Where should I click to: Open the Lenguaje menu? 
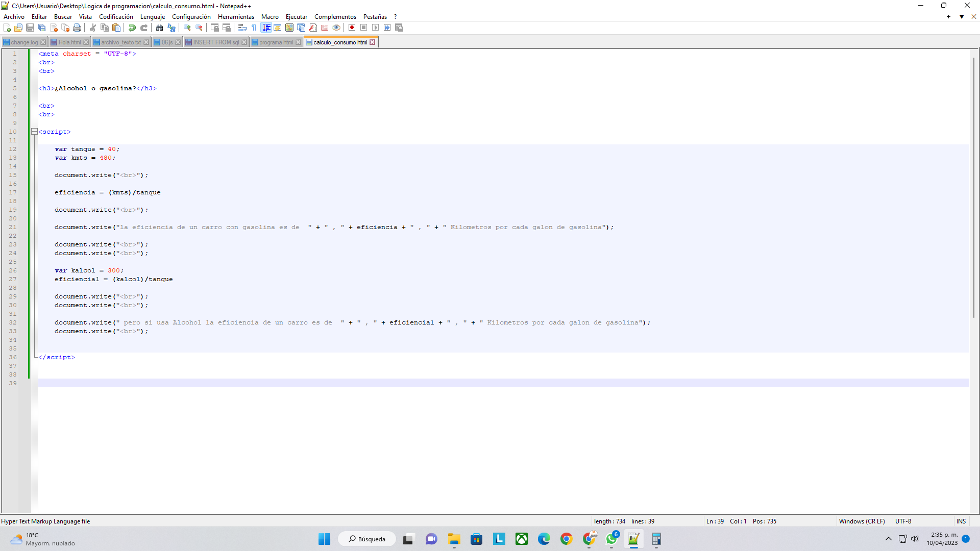tap(153, 17)
